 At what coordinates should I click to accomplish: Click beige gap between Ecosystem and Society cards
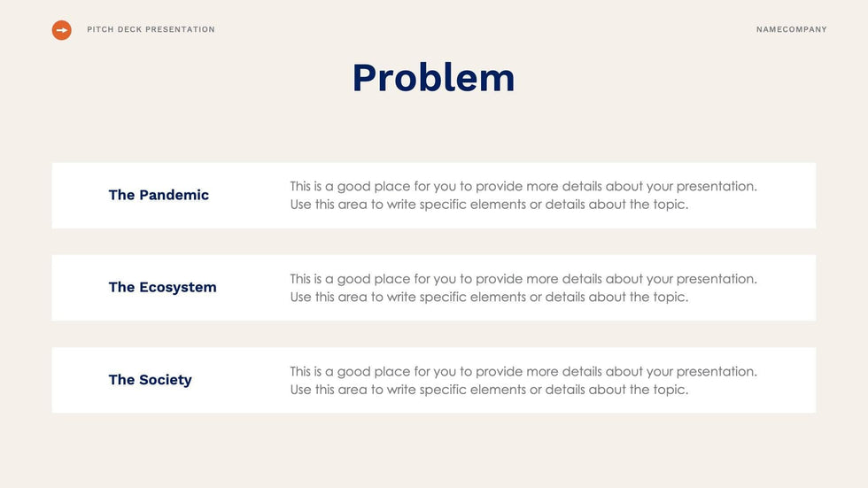pyautogui.click(x=433, y=334)
